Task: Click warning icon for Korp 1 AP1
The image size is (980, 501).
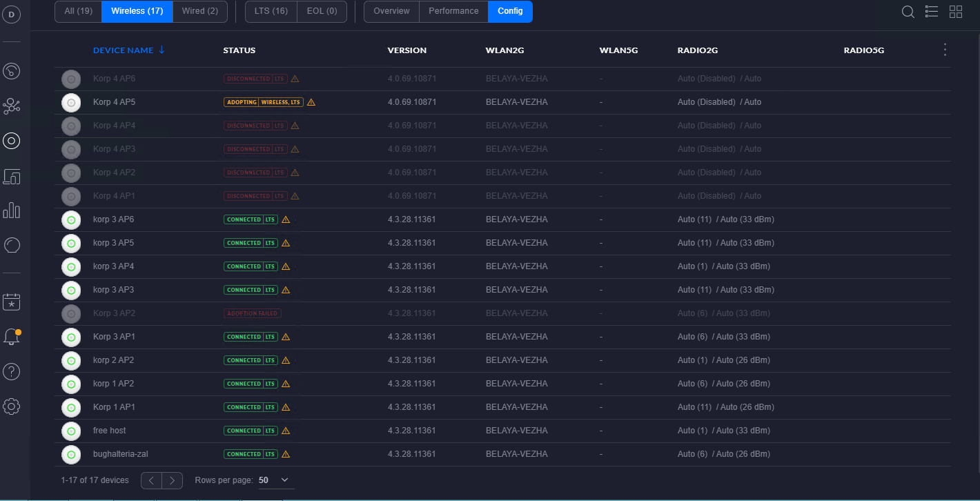Action: (286, 407)
